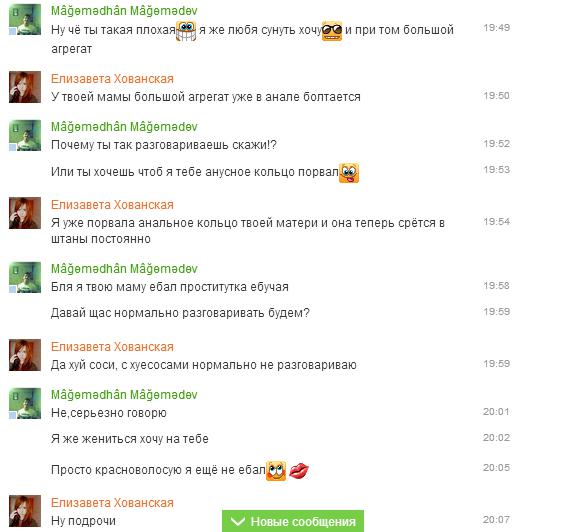
Task: Click the red lips kiss emoji
Action: pos(299,470)
